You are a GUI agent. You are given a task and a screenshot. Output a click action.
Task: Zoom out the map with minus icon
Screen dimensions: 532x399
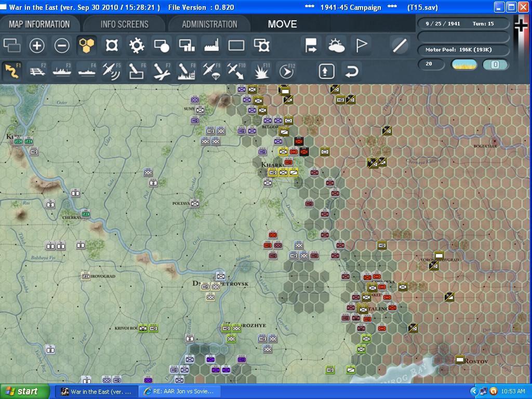tap(62, 45)
